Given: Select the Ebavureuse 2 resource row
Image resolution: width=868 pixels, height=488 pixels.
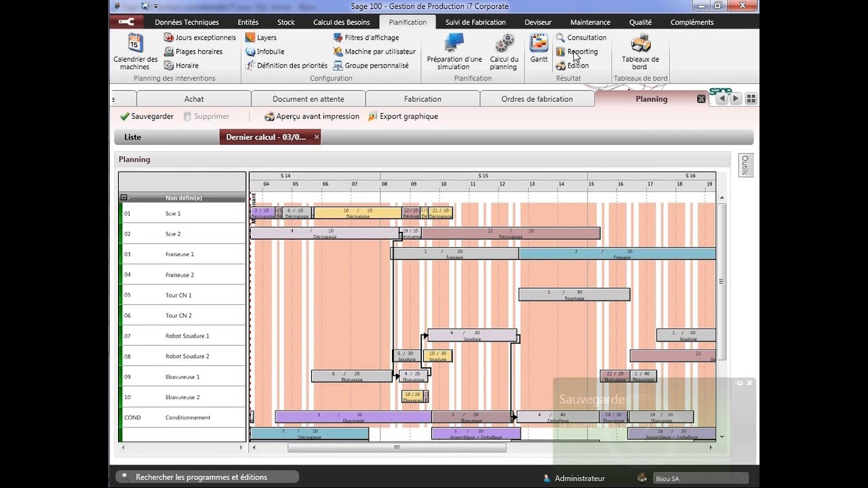Looking at the screenshot, I should click(182, 397).
